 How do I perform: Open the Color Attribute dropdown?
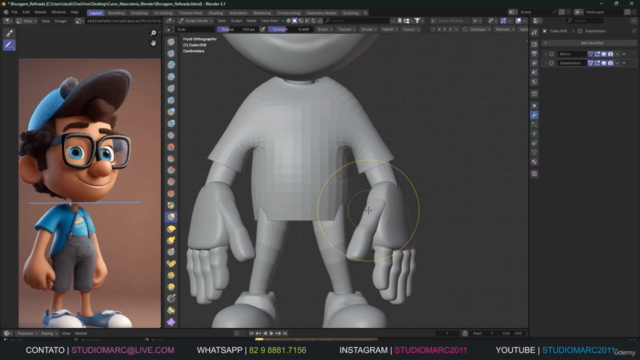[451, 21]
